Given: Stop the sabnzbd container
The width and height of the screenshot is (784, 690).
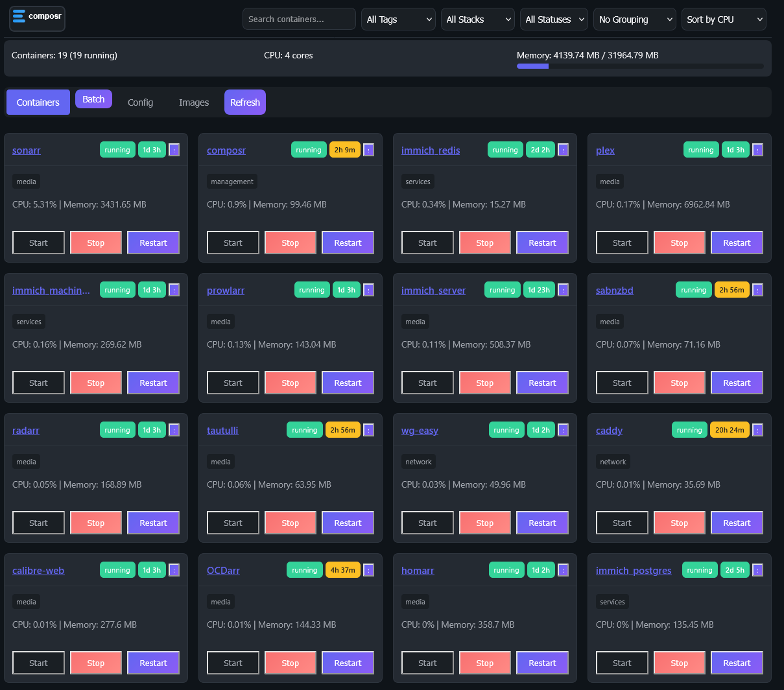Looking at the screenshot, I should pyautogui.click(x=680, y=383).
